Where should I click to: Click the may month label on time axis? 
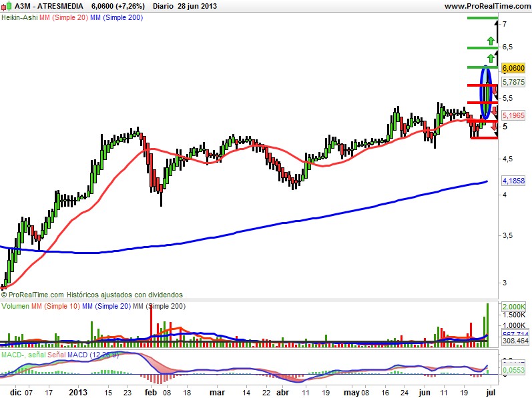352,393
